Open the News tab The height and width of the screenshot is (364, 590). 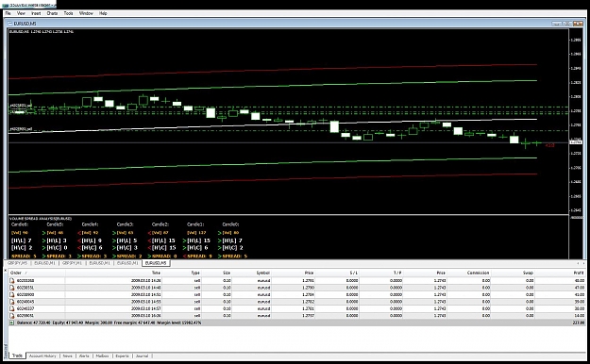pyautogui.click(x=67, y=356)
